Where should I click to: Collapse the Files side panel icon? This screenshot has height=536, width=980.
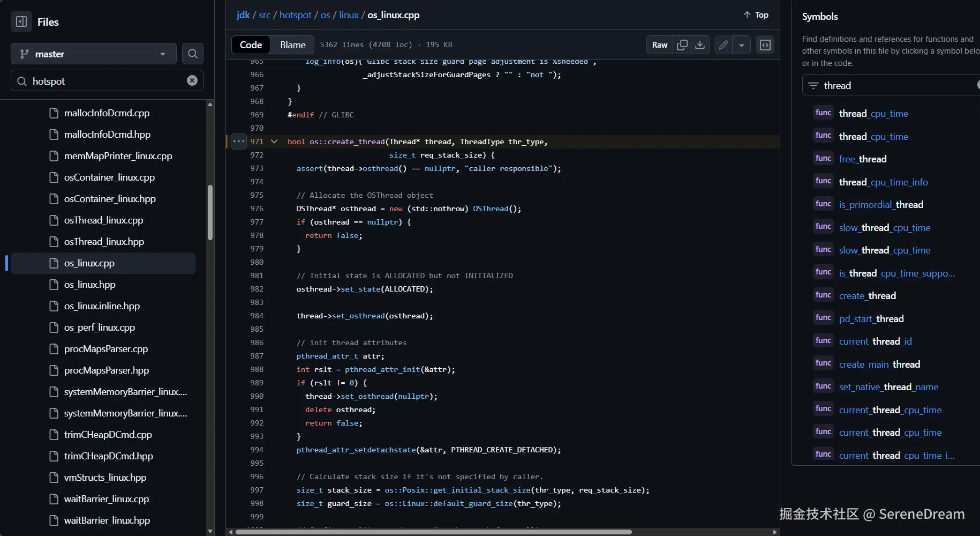tap(21, 22)
